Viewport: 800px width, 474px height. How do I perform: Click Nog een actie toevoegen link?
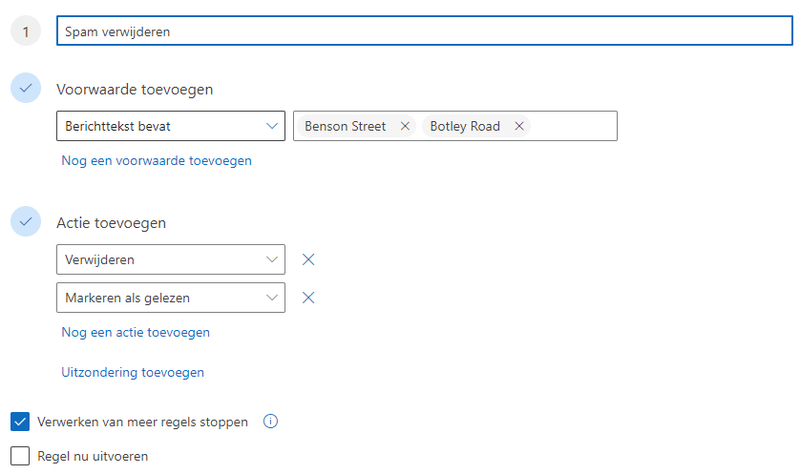pyautogui.click(x=135, y=332)
